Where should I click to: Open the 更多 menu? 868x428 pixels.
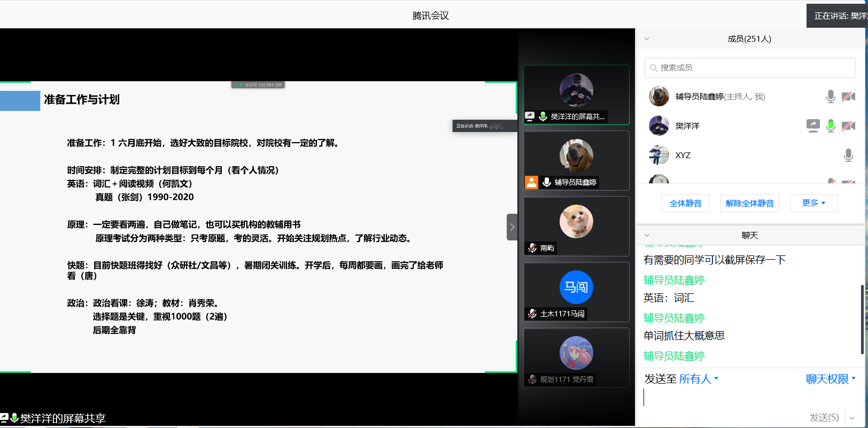(x=813, y=203)
